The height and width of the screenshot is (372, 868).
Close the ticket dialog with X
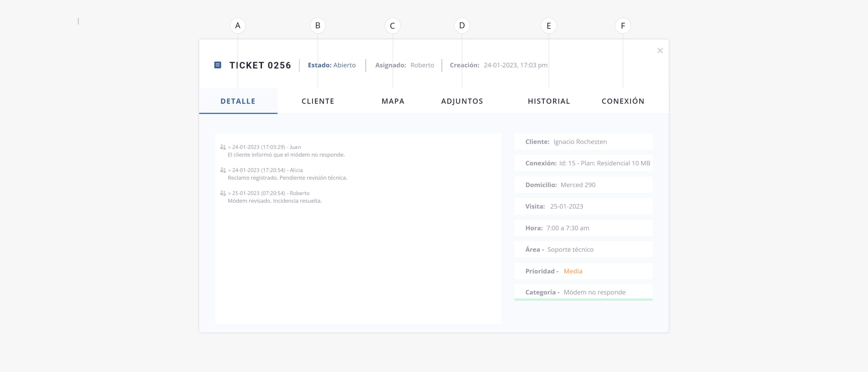tap(660, 51)
